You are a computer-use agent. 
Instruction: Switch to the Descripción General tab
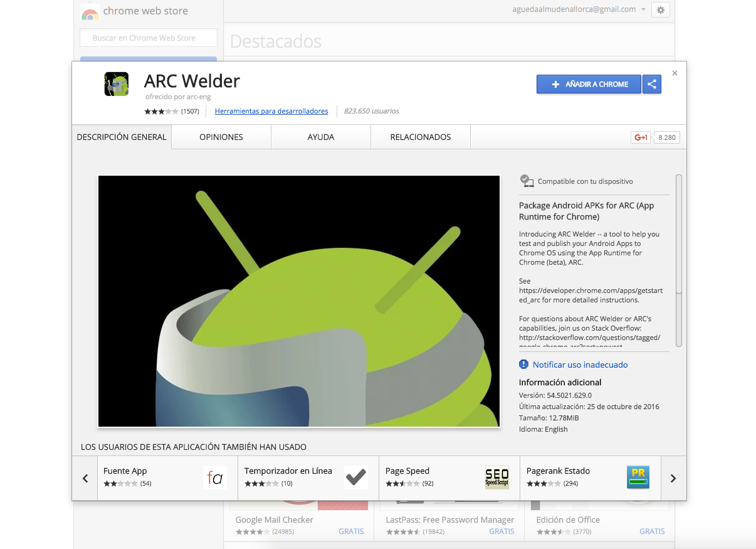(x=122, y=137)
